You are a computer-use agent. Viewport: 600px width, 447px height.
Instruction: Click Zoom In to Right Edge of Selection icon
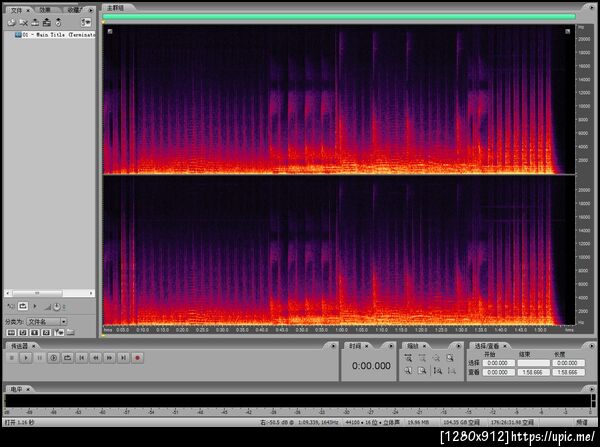422,371
